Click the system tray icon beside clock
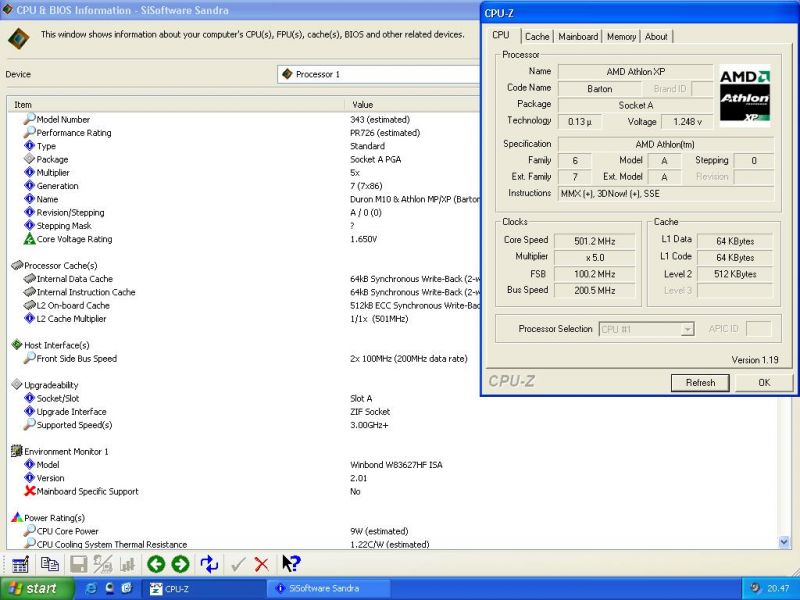The width and height of the screenshot is (800, 600). click(755, 588)
